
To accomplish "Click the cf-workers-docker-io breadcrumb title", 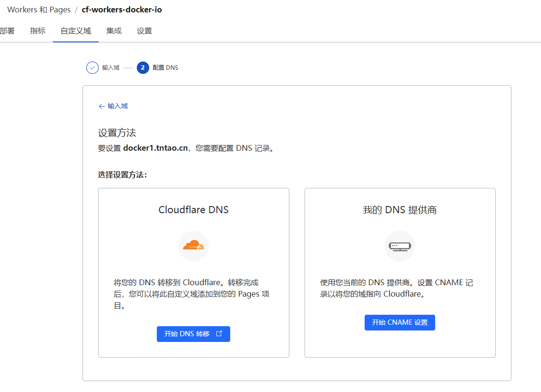I will point(122,10).
